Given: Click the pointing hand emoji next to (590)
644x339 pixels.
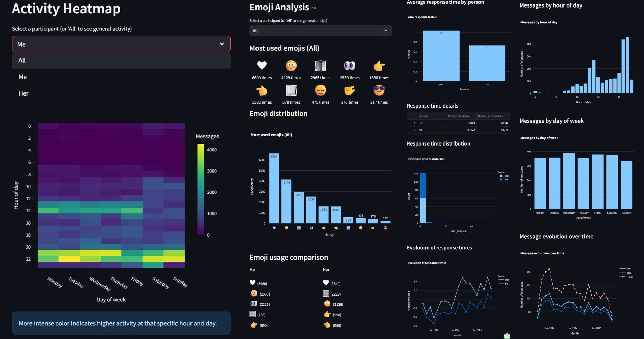Looking at the screenshot, I should (254, 325).
